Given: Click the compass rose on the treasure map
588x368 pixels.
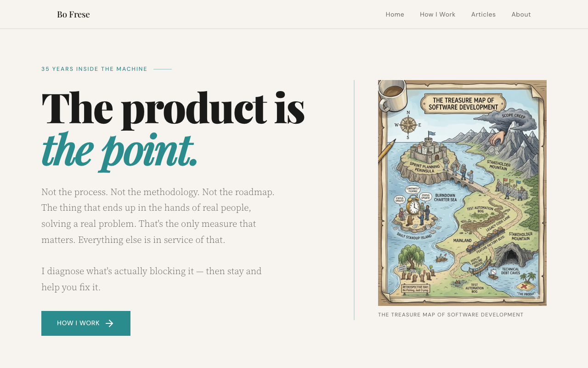Looking at the screenshot, I should coord(408,125).
